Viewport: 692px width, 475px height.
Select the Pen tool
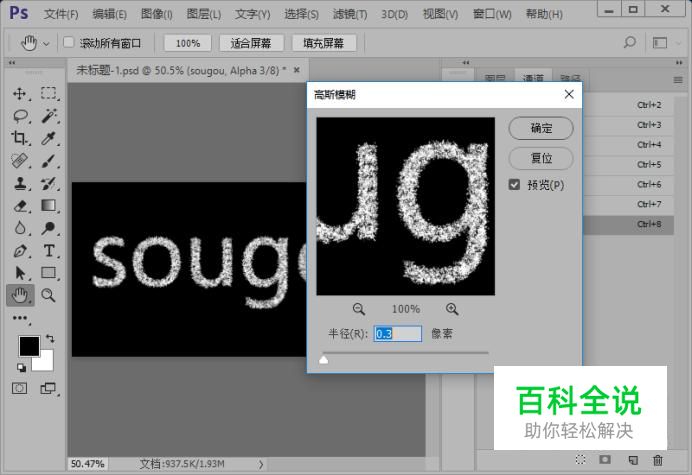[x=20, y=251]
